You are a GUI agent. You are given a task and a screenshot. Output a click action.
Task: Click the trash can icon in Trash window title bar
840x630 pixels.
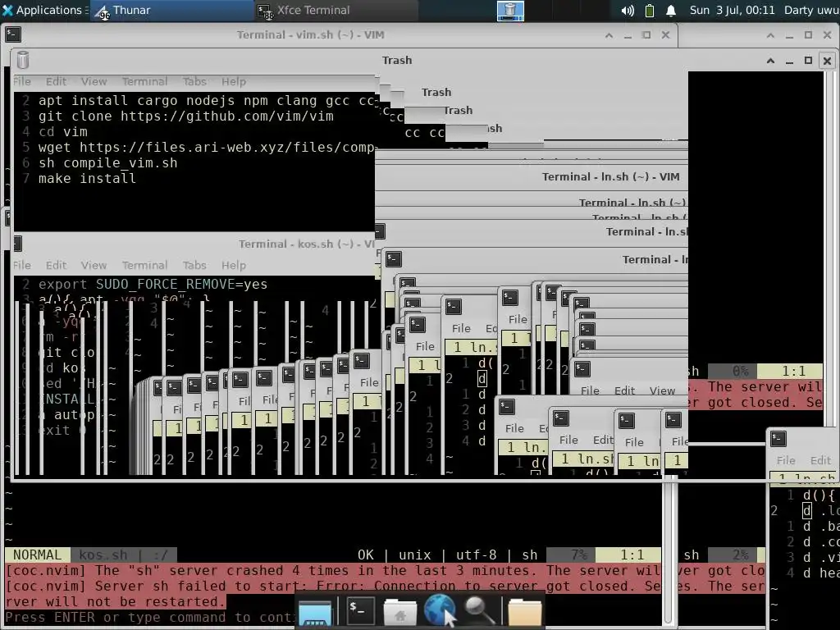22,60
